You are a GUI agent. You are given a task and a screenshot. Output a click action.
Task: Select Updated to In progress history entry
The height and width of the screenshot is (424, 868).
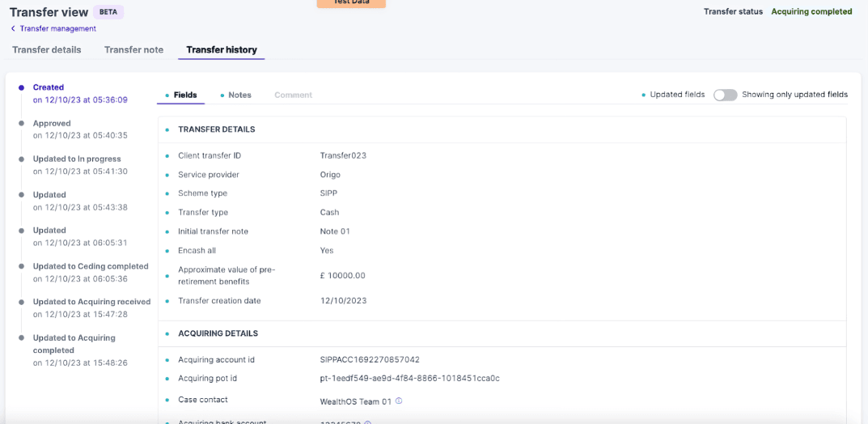pos(77,159)
